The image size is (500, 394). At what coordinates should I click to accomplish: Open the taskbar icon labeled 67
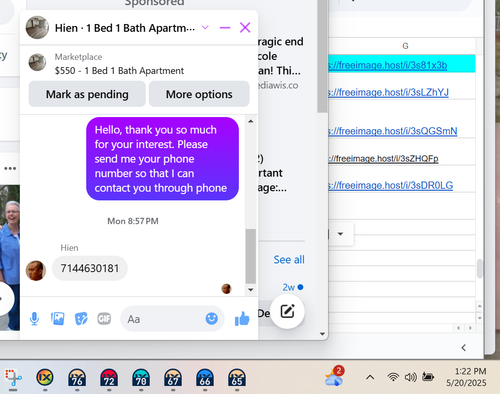tap(173, 378)
